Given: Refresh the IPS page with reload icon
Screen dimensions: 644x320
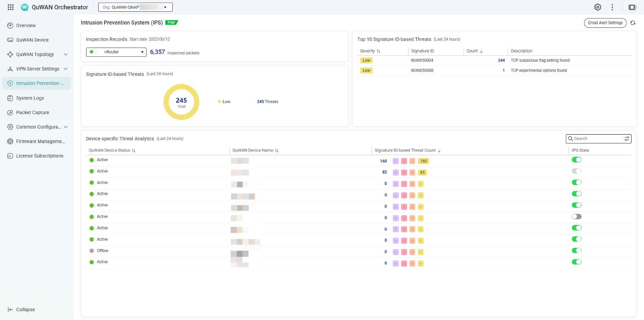Looking at the screenshot, I should (x=633, y=23).
